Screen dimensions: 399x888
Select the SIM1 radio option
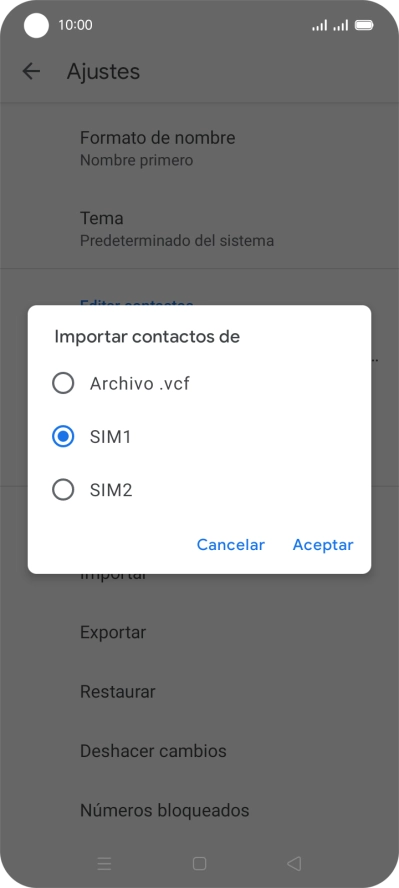[x=63, y=437]
